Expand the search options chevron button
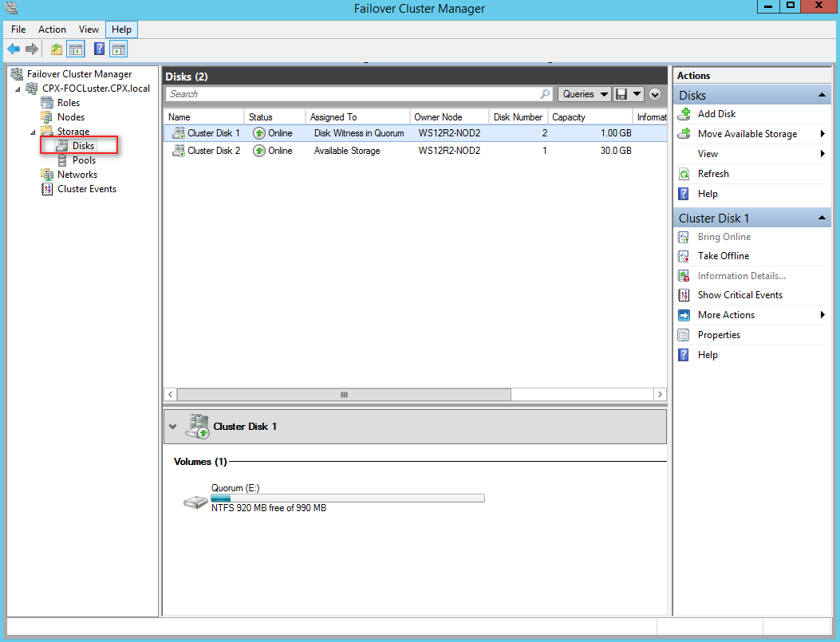 655,94
